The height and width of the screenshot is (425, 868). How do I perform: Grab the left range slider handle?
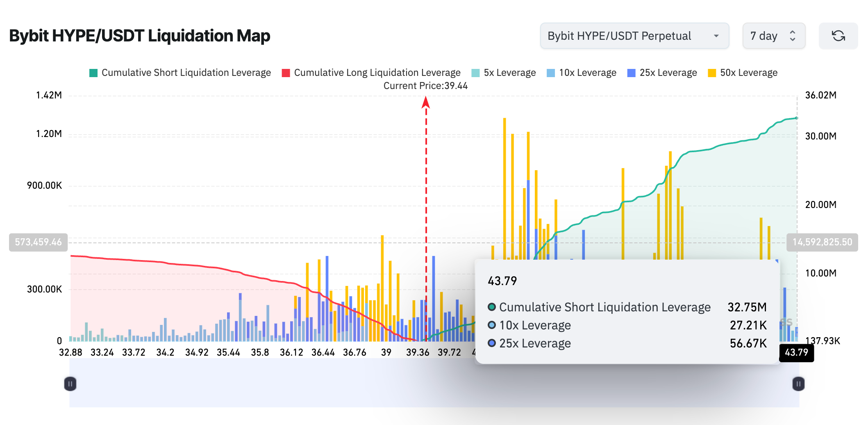(x=70, y=384)
